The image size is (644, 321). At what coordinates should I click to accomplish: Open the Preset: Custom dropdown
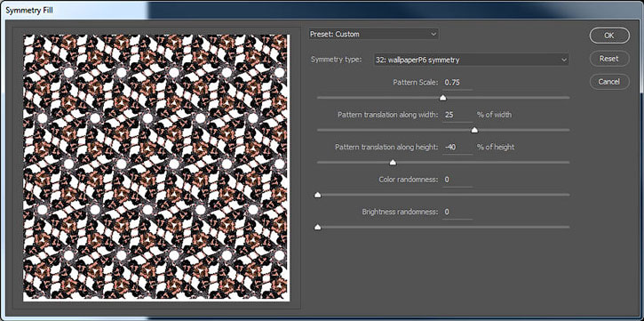[374, 34]
